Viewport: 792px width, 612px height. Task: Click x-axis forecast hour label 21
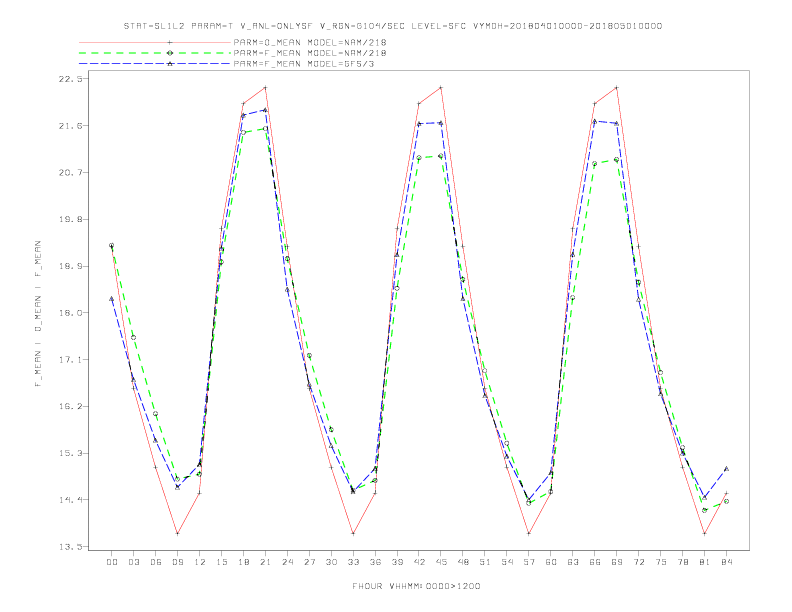(x=265, y=562)
